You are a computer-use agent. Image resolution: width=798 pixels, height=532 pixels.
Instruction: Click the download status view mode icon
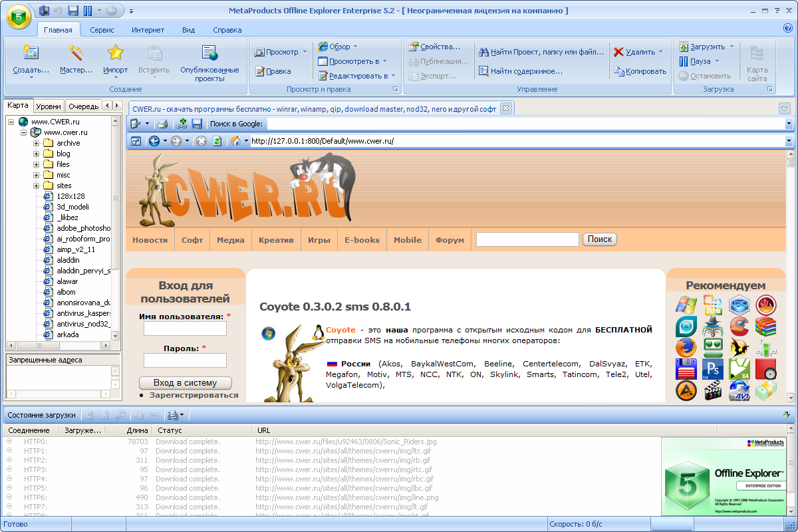pyautogui.click(x=173, y=415)
